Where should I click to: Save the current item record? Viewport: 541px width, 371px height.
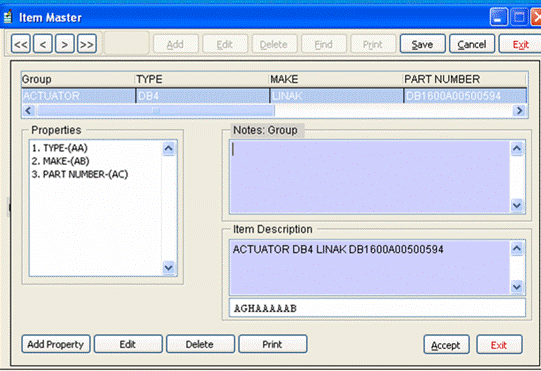point(423,44)
